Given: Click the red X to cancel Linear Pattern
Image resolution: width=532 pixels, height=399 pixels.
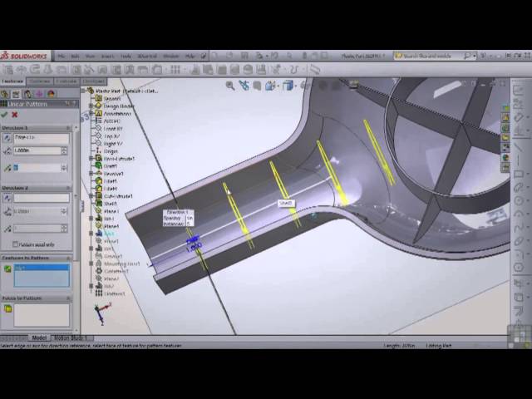Looking at the screenshot, I should click(15, 115).
